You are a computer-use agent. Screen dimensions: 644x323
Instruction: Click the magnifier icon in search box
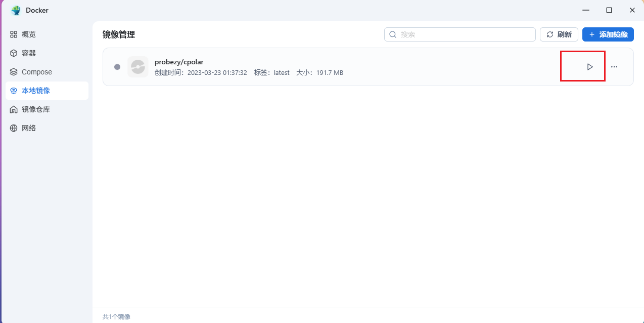(393, 34)
